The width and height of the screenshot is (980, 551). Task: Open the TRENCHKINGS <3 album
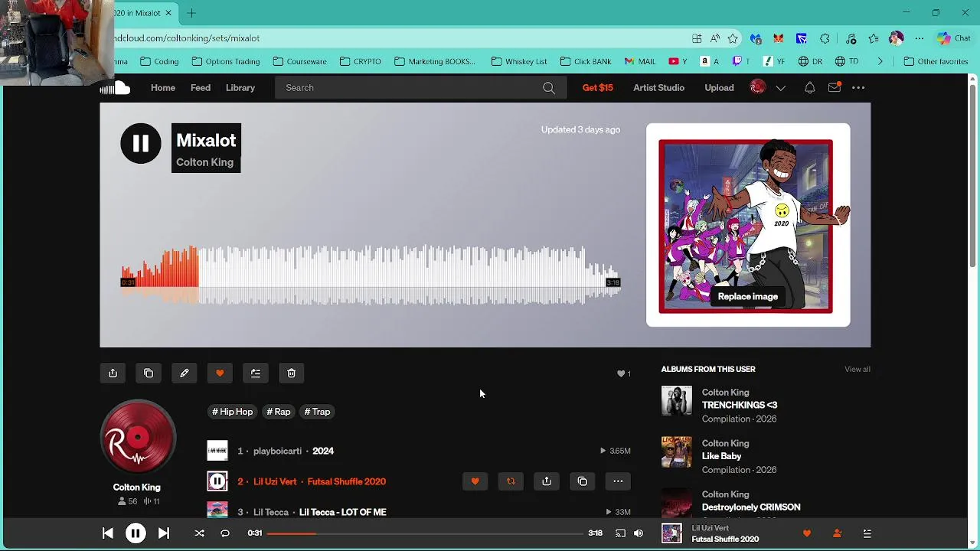(740, 405)
